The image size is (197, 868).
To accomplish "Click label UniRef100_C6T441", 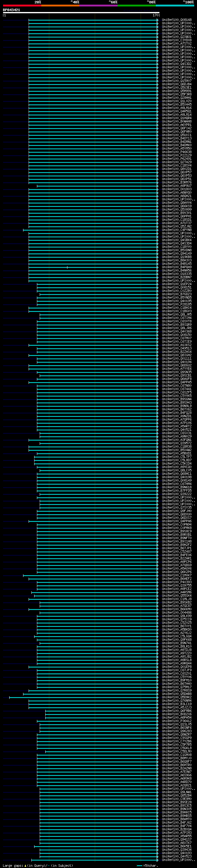I will coord(177,389).
